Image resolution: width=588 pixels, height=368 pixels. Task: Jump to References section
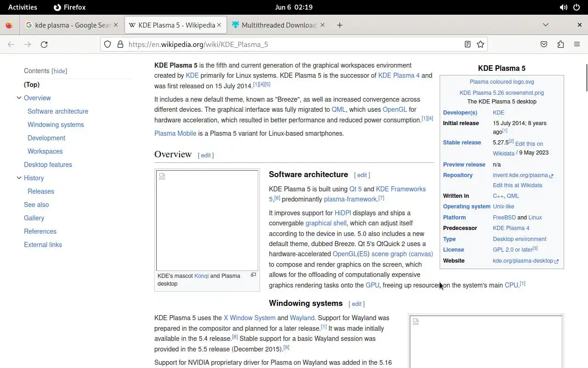(40, 231)
